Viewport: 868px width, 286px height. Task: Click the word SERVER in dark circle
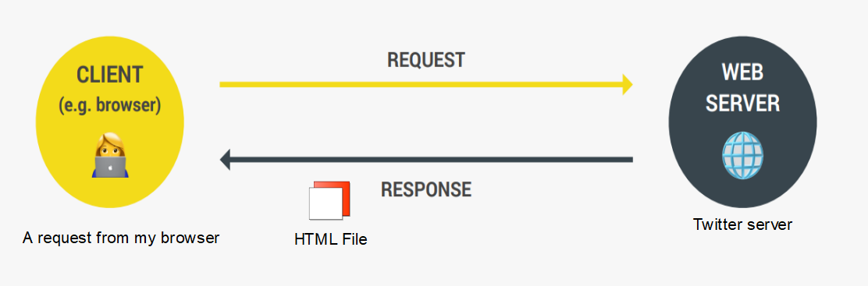click(742, 104)
